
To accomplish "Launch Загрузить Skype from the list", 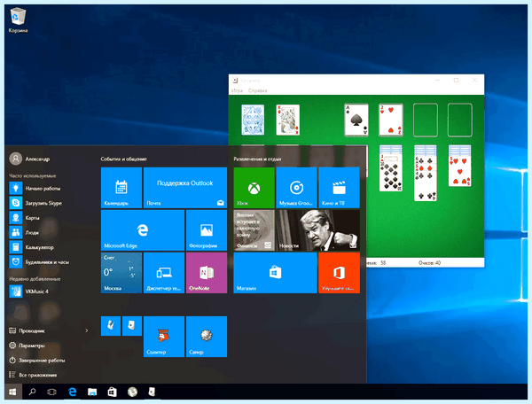I will 35,203.
